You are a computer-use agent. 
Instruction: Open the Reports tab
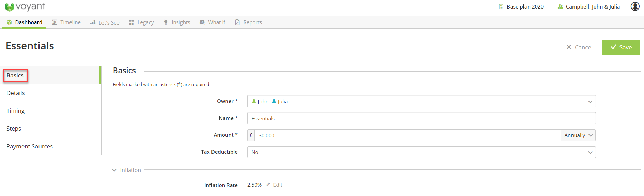coord(248,22)
